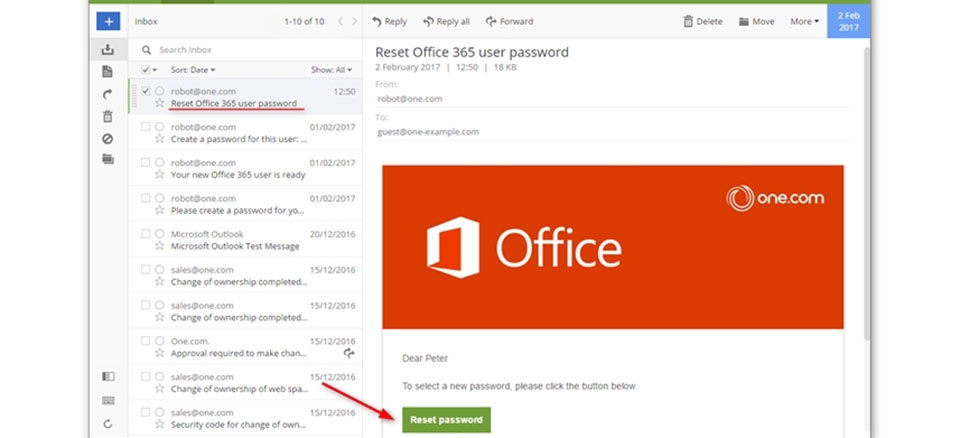Toggle the layout panel icon in sidebar
The height and width of the screenshot is (438, 960).
pos(108,377)
